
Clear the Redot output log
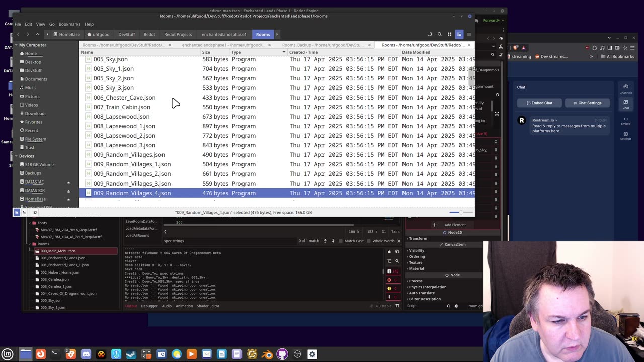[389, 252]
